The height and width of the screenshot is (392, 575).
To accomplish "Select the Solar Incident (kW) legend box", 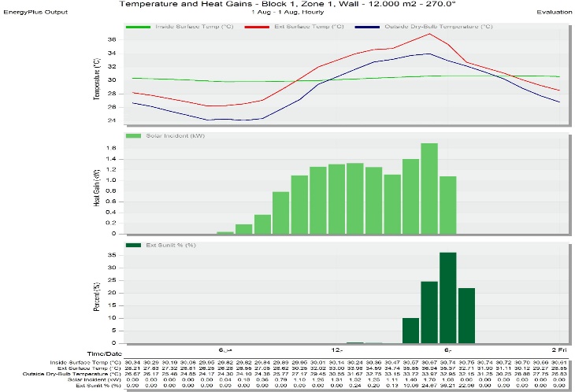I will (x=131, y=137).
